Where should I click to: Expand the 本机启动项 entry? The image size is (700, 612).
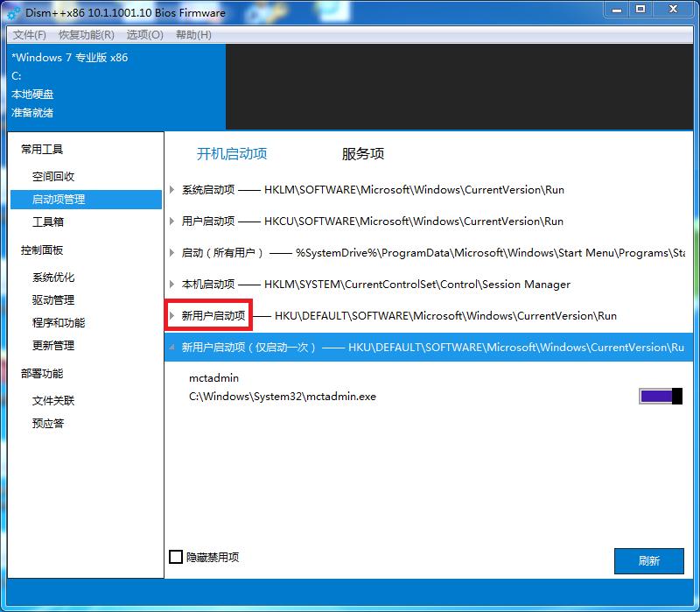coord(173,285)
